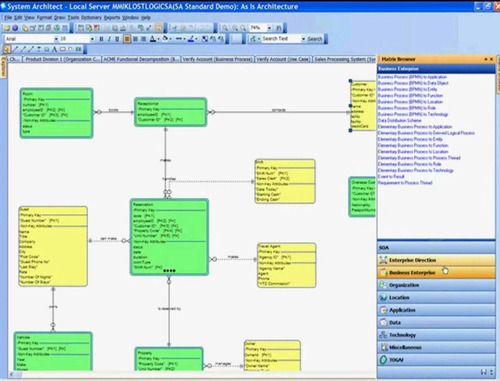
Task: Click the blue globe icon in top toolbar
Action: pyautogui.click(x=15, y=28)
